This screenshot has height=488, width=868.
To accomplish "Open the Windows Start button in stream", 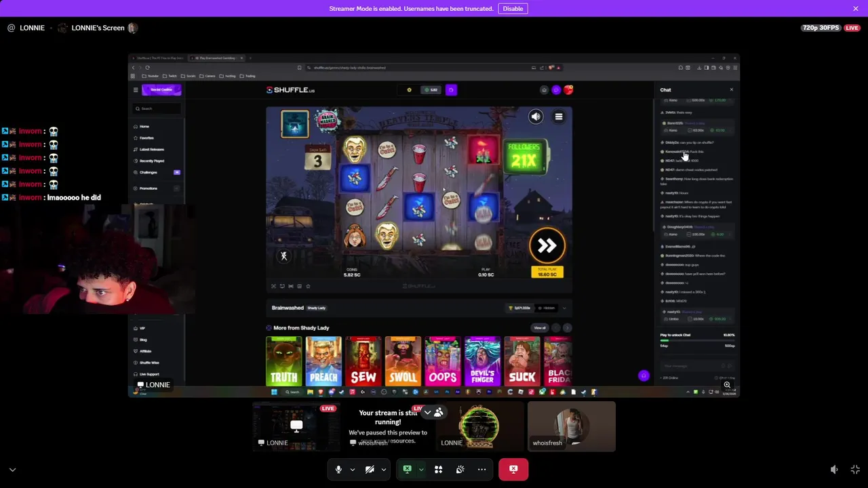I will coord(274,392).
